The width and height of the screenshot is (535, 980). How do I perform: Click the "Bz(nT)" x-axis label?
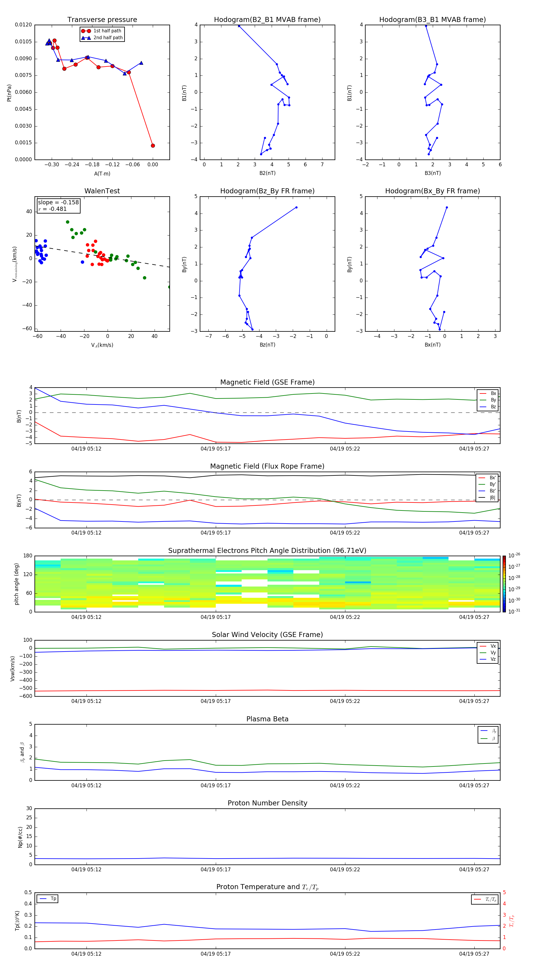(x=267, y=345)
